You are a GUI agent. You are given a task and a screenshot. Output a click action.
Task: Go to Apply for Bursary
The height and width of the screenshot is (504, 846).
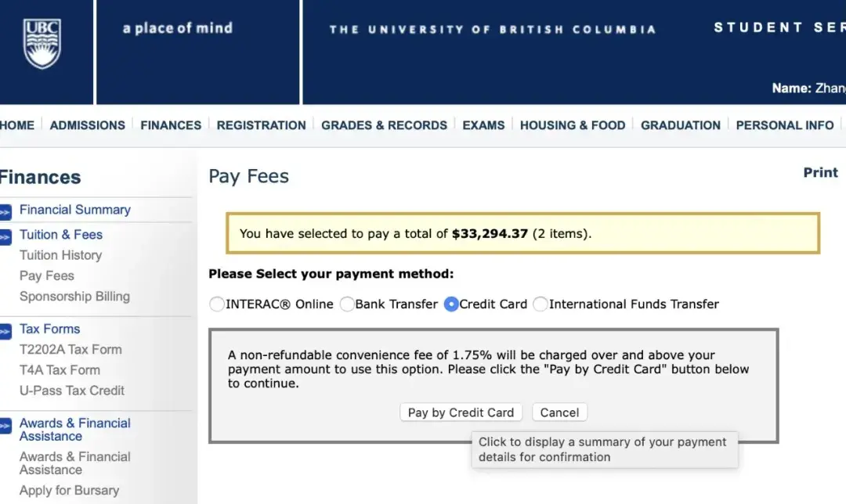69,491
